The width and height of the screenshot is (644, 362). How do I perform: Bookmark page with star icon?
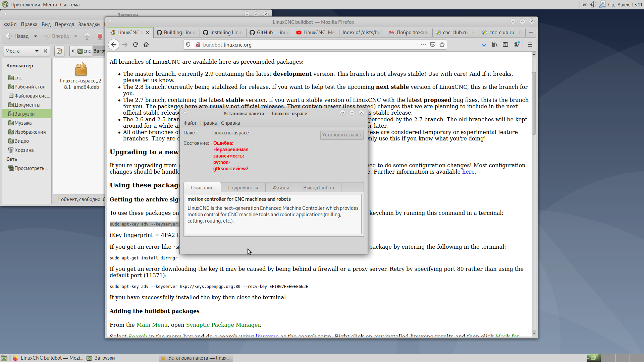pos(442,45)
